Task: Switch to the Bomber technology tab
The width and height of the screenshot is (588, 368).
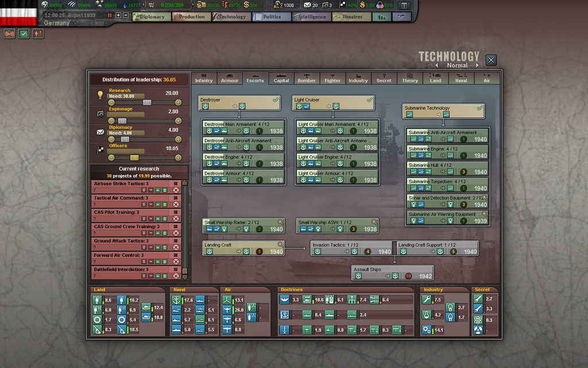Action: tap(307, 78)
